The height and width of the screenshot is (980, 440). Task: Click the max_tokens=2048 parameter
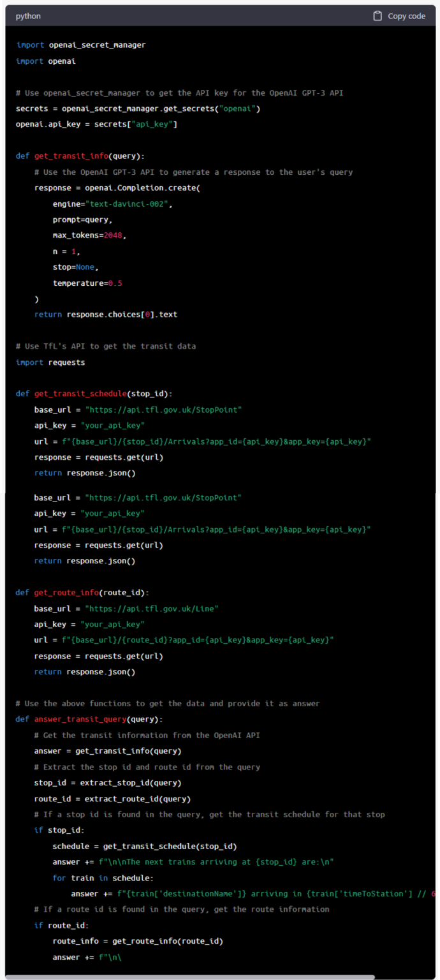tap(89, 235)
